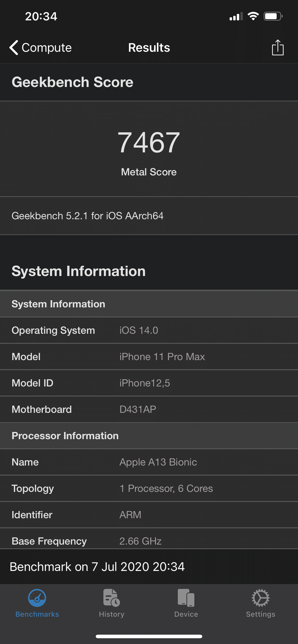Switch to the History tab
This screenshot has height=644, width=298.
point(112,603)
